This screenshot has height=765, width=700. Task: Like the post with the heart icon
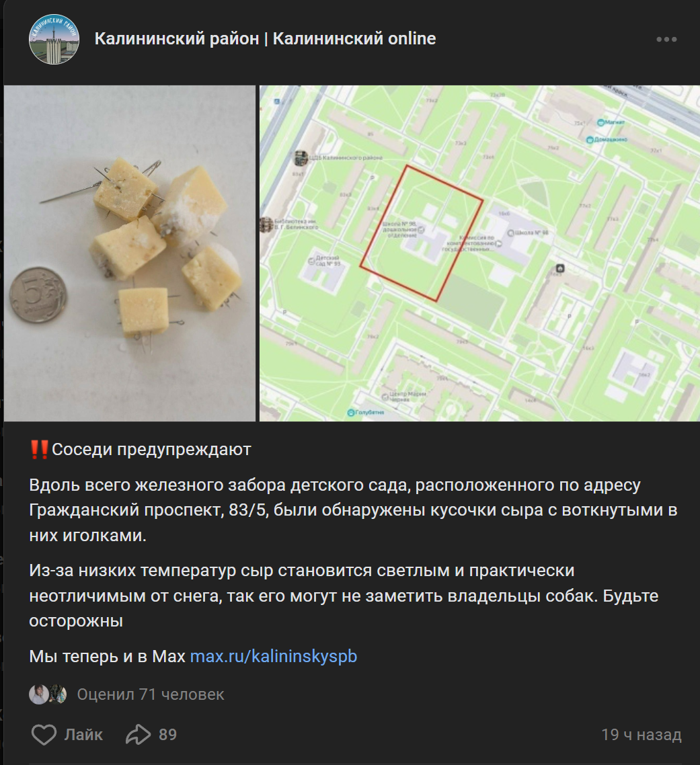(44, 734)
